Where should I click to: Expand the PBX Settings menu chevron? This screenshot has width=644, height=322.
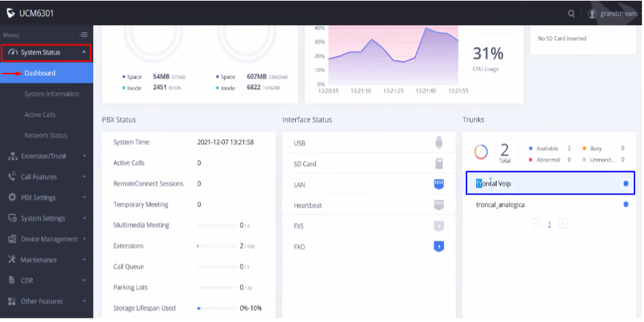click(84, 197)
